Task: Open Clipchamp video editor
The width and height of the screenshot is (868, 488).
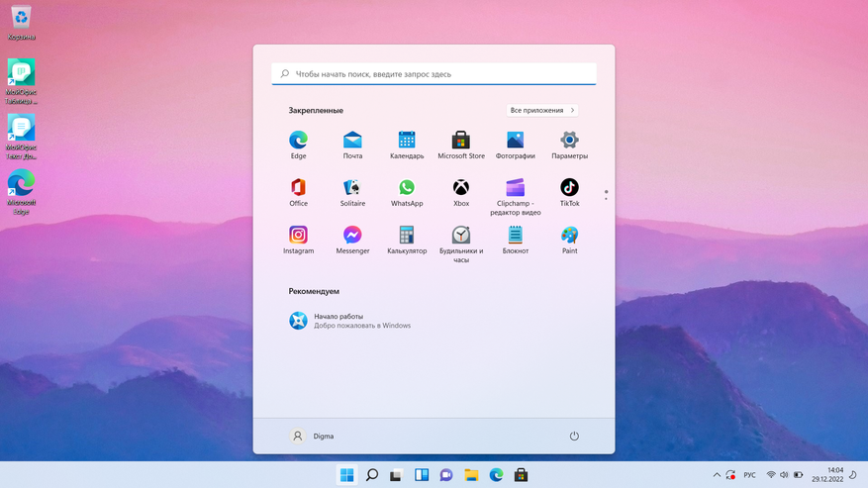Action: coord(515,197)
